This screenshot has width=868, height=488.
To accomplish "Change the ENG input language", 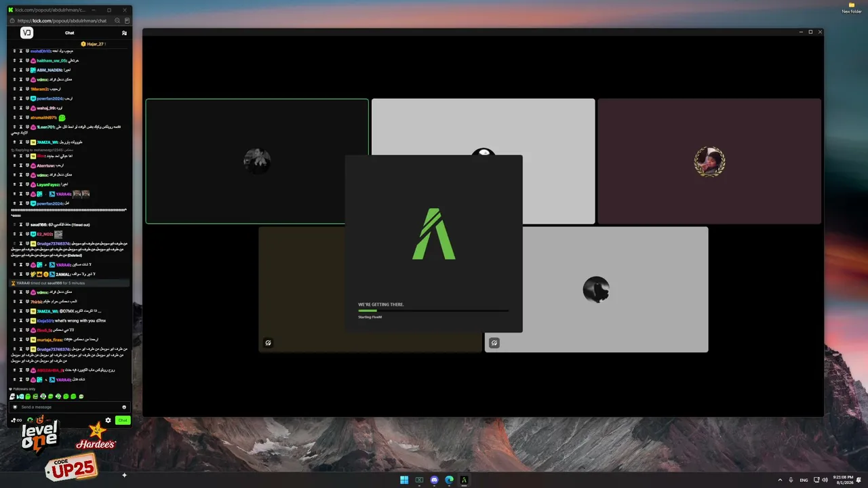I will pyautogui.click(x=804, y=480).
